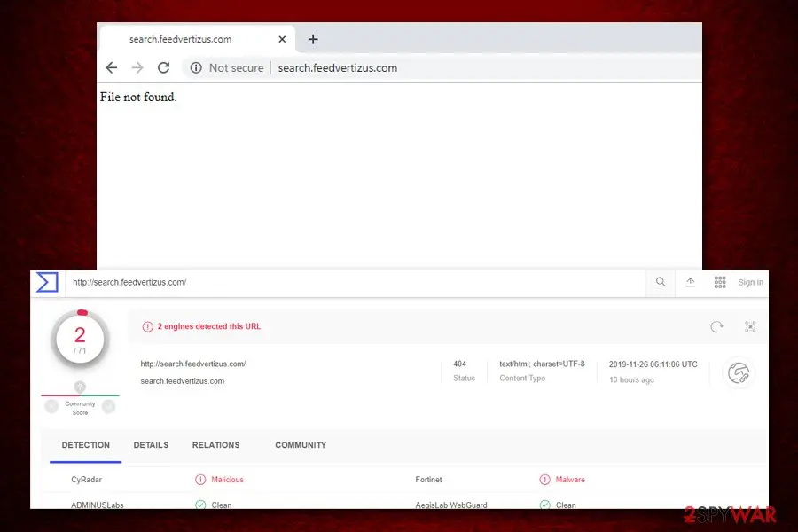Click the Fortinet Malware warning icon
Viewport: 798px width, 532px height.
pos(544,480)
